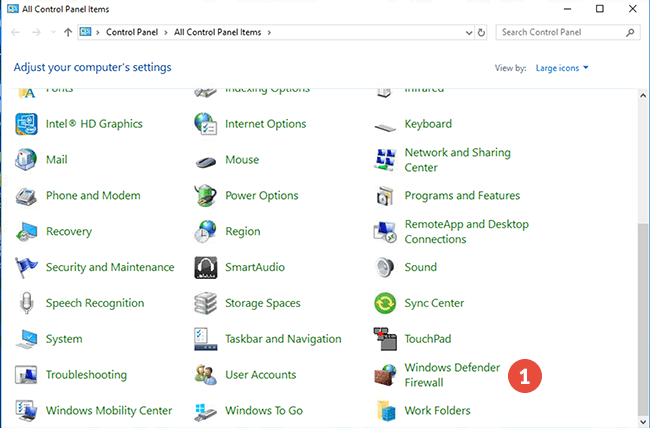650x428 pixels.
Task: Open the Troubleshooting icon
Action: coord(26,374)
